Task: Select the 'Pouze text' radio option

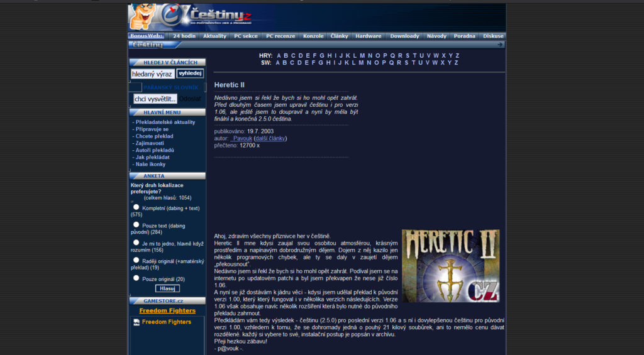Action: 136,224
